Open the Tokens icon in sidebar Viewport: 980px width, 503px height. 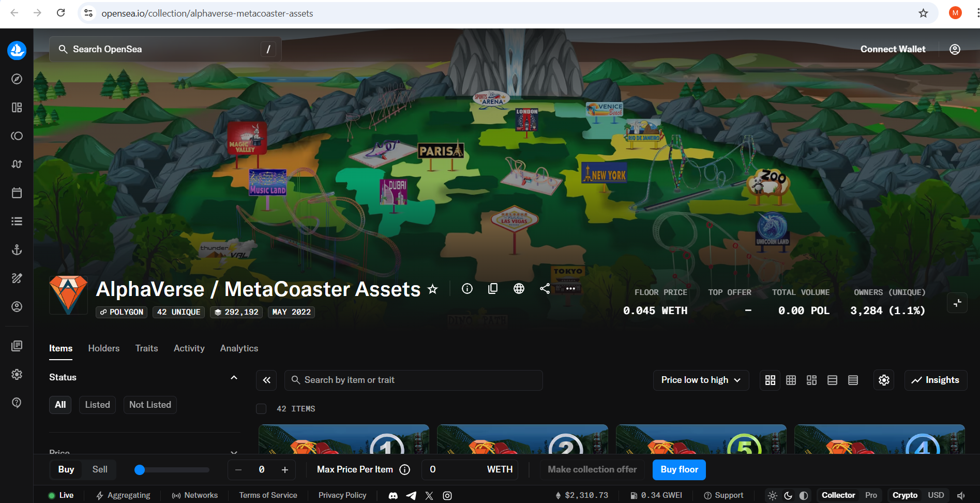[x=17, y=136]
